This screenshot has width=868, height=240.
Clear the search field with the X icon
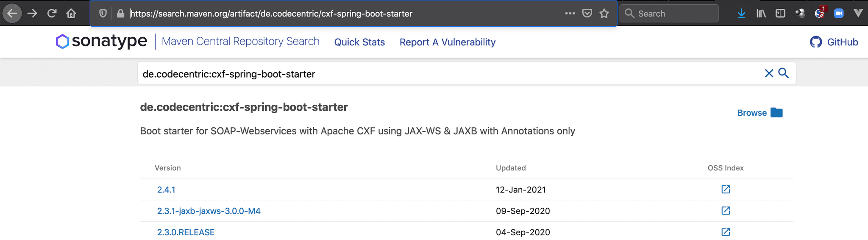769,73
